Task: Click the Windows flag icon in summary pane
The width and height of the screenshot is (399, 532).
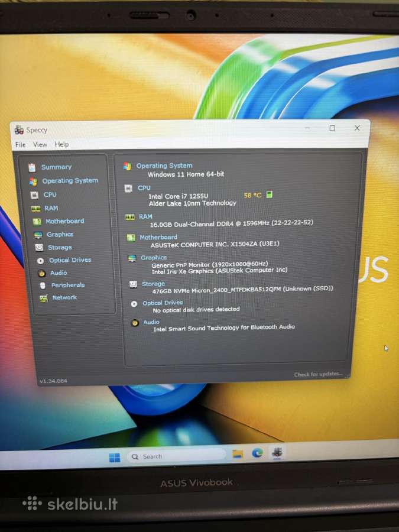Action: pyautogui.click(x=127, y=166)
